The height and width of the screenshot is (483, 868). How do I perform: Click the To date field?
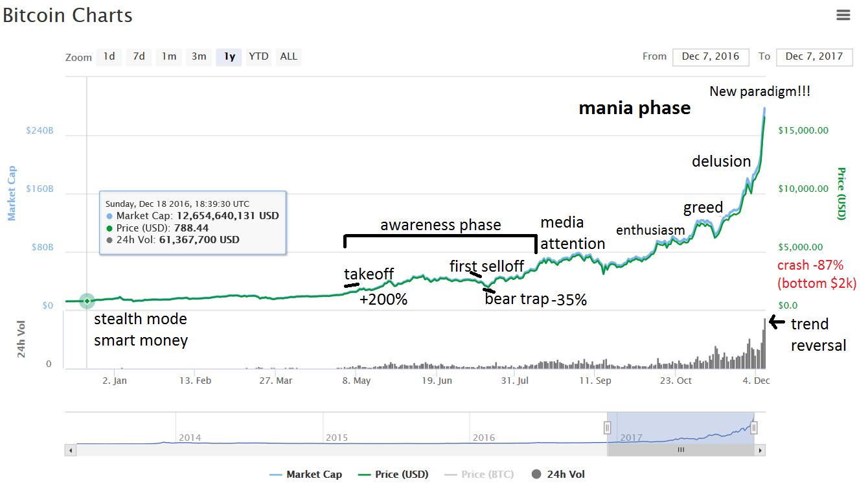click(814, 57)
